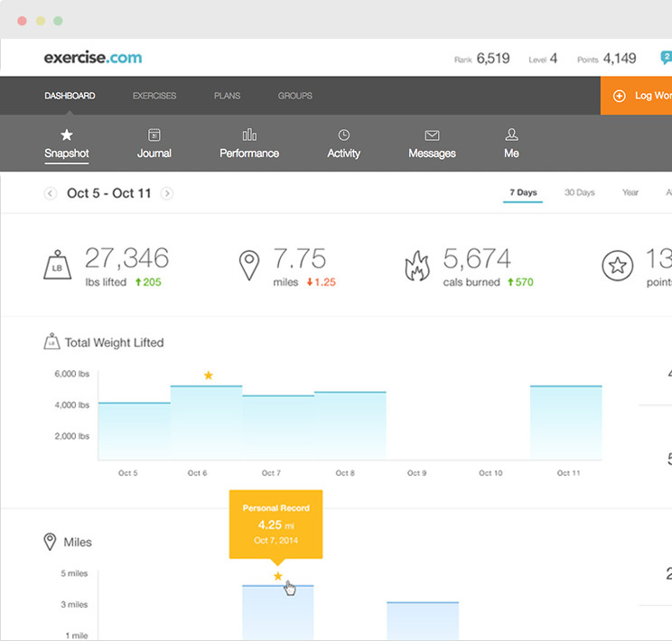Click the green 570 increase indicator
Image resolution: width=672 pixels, height=641 pixels.
point(520,282)
